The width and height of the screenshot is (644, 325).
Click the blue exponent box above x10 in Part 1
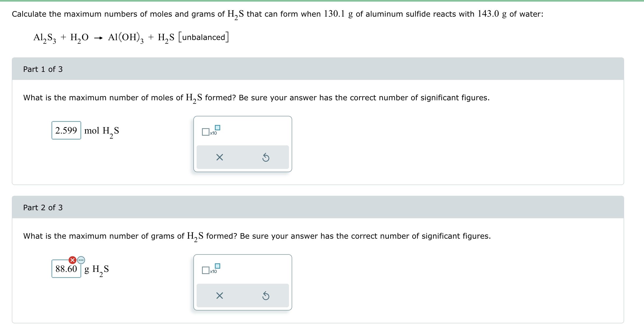coord(218,128)
